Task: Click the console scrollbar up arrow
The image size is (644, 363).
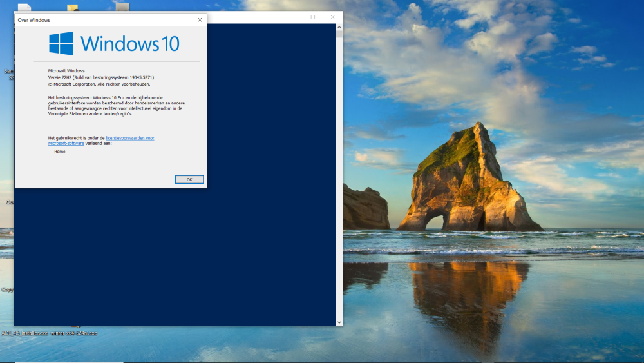Action: (x=339, y=27)
